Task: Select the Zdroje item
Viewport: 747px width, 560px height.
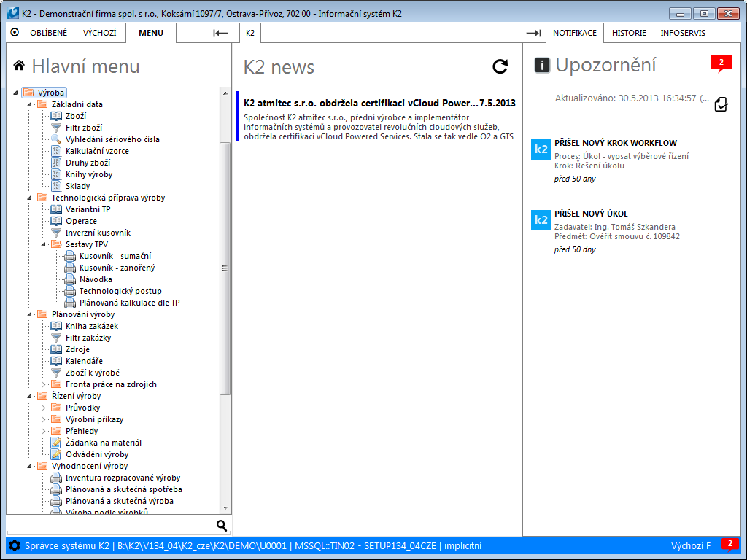Action: point(77,349)
